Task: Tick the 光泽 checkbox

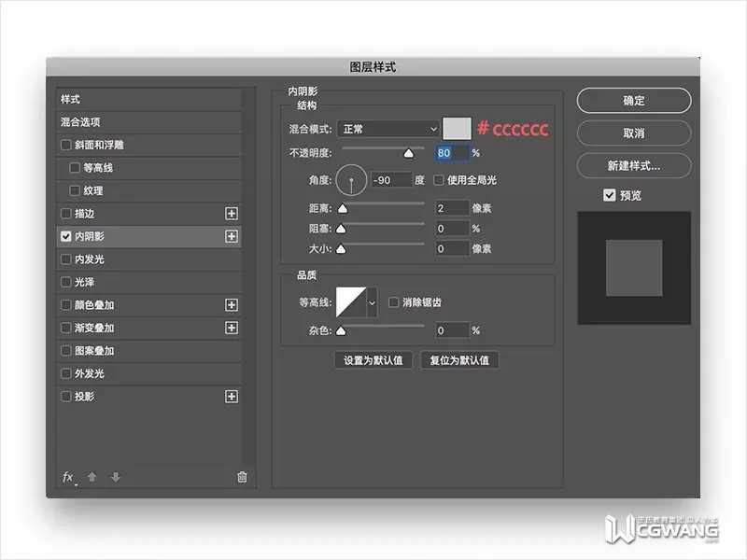Action: (x=65, y=282)
